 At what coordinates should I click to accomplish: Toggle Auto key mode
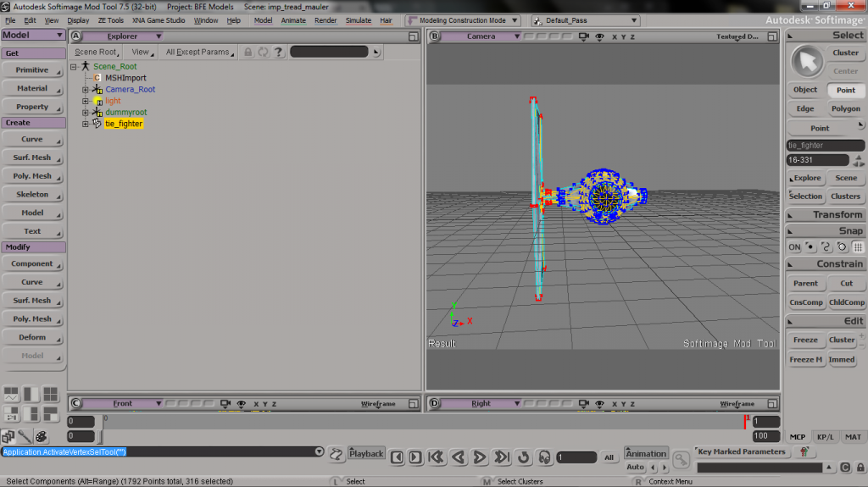(x=635, y=468)
